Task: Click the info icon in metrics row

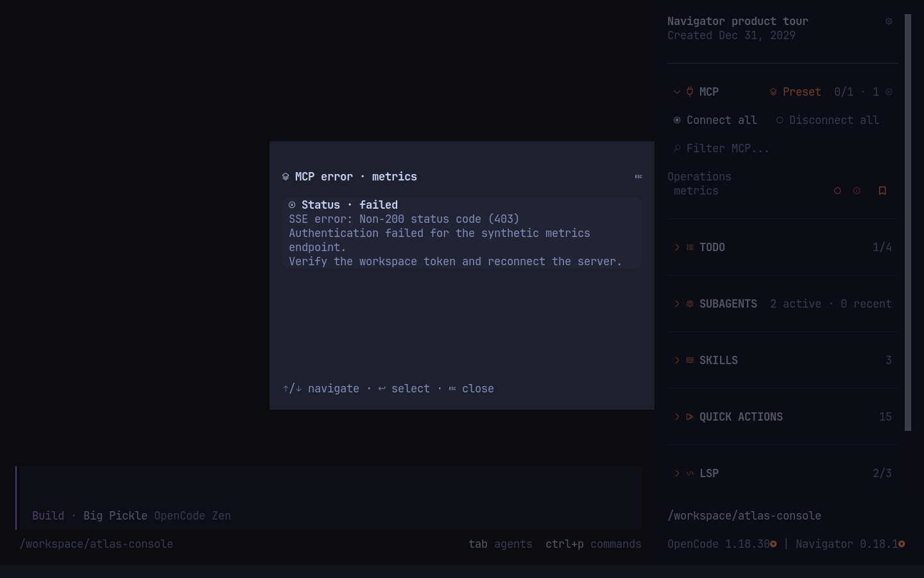Action: (857, 191)
